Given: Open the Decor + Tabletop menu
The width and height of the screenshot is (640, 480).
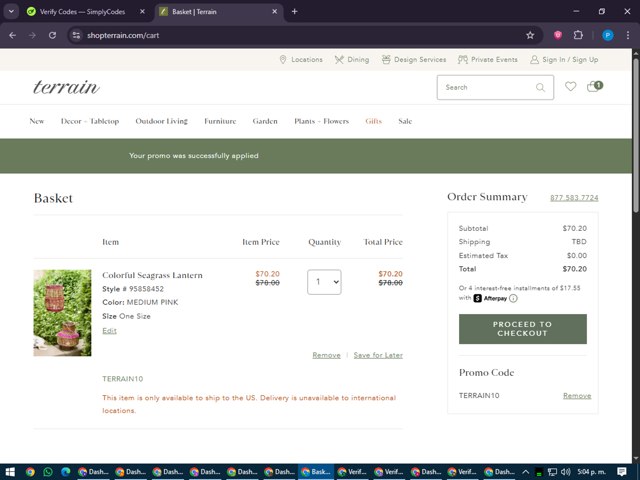Looking at the screenshot, I should click(x=90, y=121).
